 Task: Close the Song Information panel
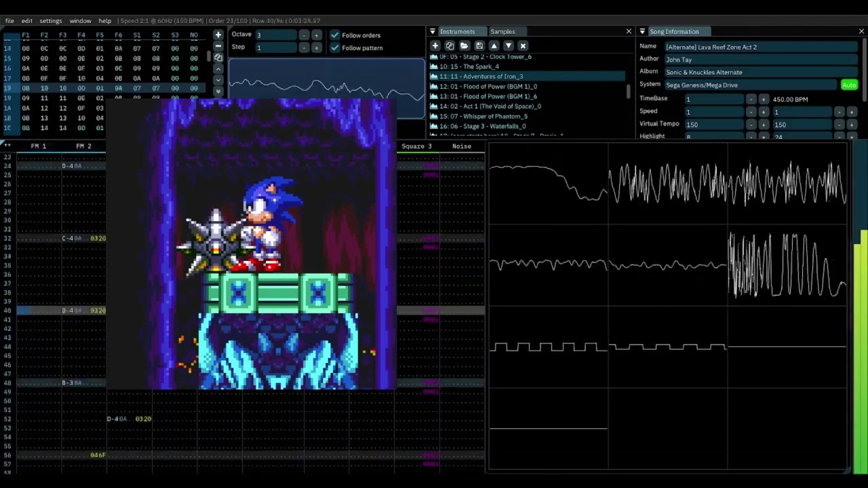click(x=861, y=31)
